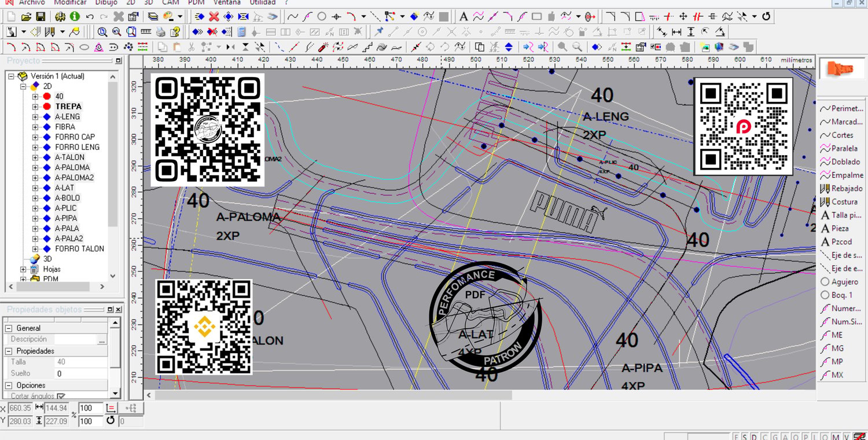This screenshot has width=868, height=440.
Task: Open the color palette dropdown arrow
Action: click(180, 16)
